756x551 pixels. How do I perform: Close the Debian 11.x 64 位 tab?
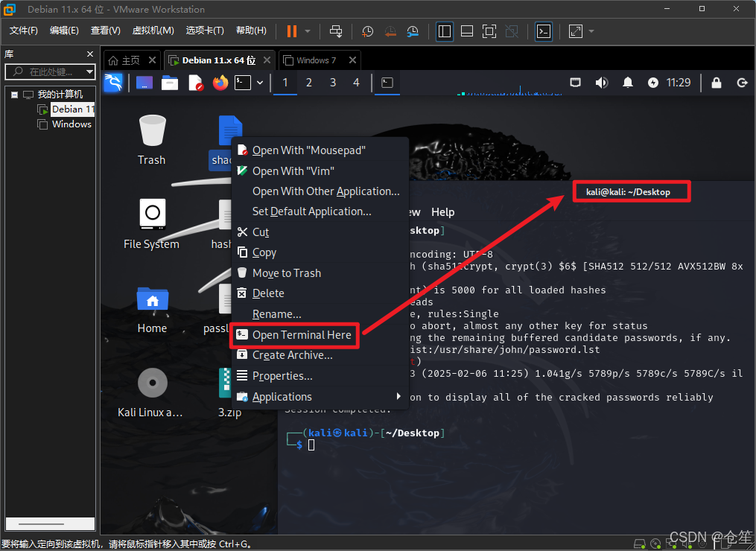coord(267,60)
